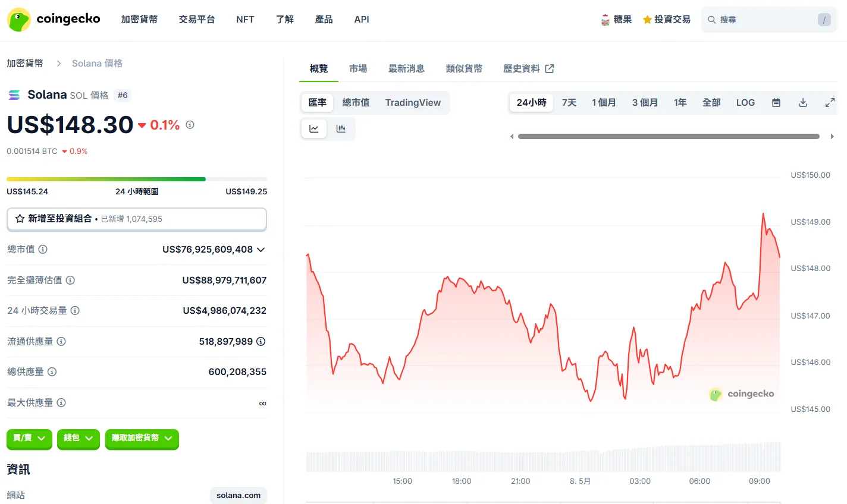Open the CoinGecko home logo
The height and width of the screenshot is (504, 847).
pos(54,20)
